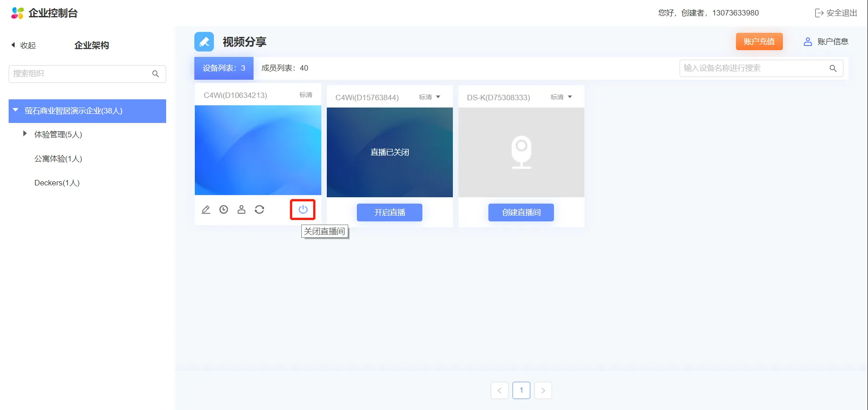Select 公寓体验(1人) in the tree
This screenshot has width=868, height=410.
pyautogui.click(x=58, y=159)
